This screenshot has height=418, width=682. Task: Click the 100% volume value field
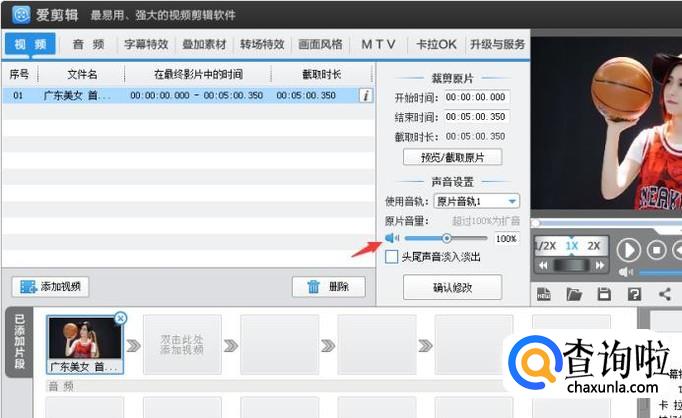[x=506, y=239]
